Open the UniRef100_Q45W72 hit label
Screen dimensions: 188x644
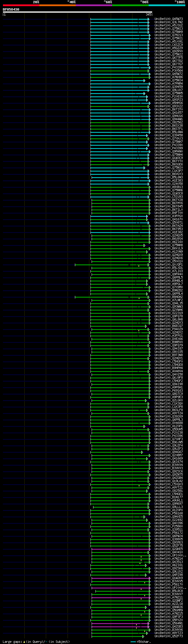[x=169, y=74]
